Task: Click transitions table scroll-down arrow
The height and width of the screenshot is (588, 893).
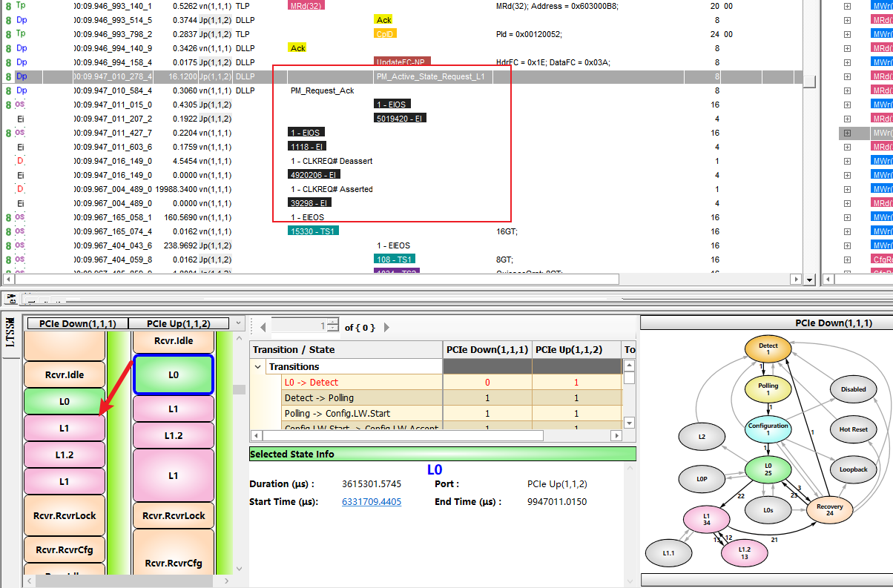Action: (629, 423)
